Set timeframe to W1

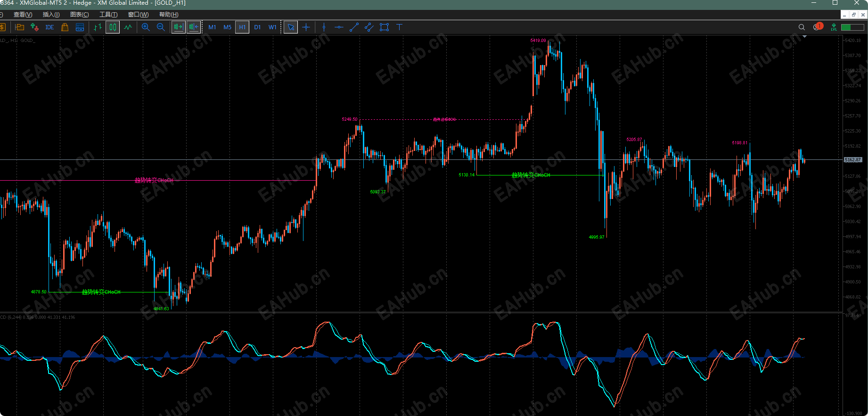272,27
